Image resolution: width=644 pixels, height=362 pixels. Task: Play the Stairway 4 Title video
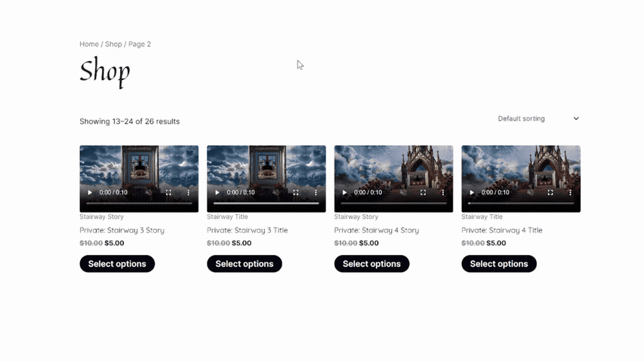tap(472, 192)
